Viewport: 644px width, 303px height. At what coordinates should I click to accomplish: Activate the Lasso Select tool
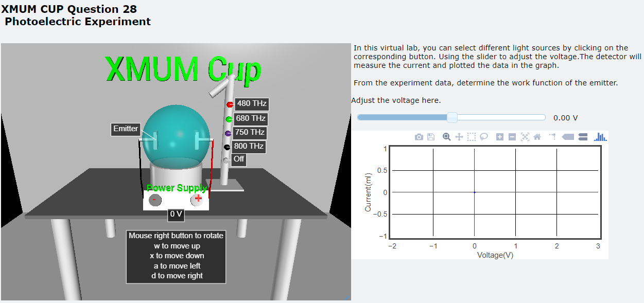pos(484,137)
